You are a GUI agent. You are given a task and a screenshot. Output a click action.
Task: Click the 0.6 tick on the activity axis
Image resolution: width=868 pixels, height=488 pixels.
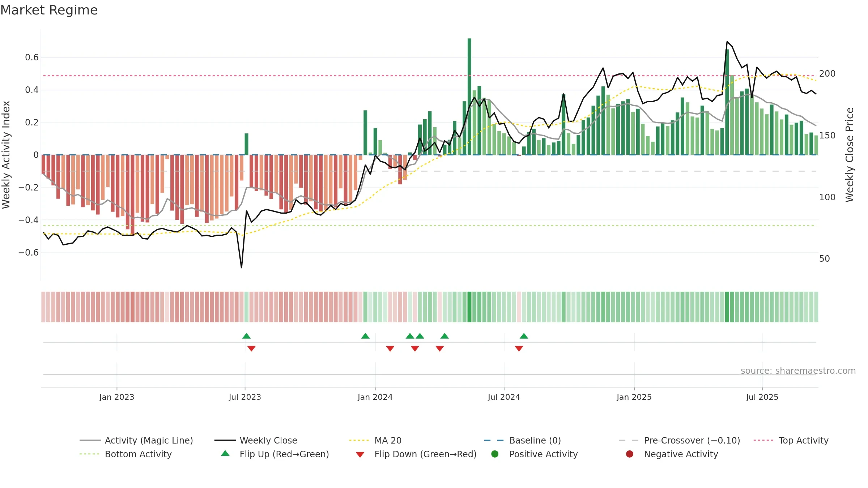pyautogui.click(x=32, y=57)
